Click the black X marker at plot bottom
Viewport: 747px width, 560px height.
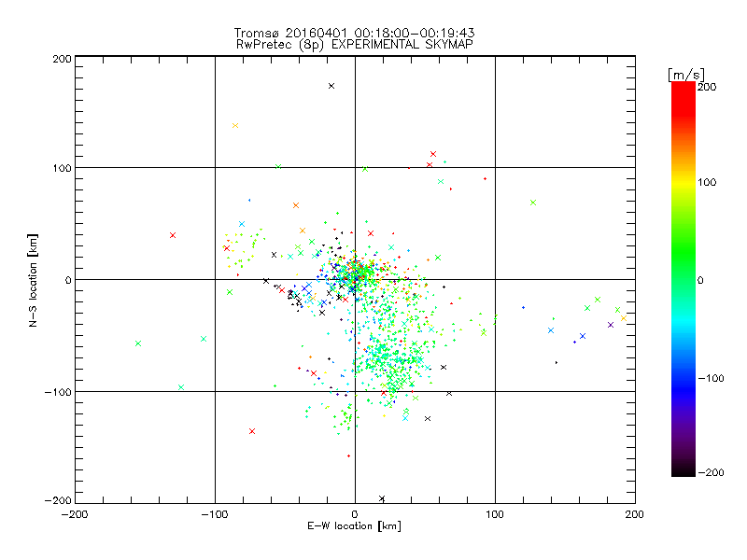coord(382,498)
